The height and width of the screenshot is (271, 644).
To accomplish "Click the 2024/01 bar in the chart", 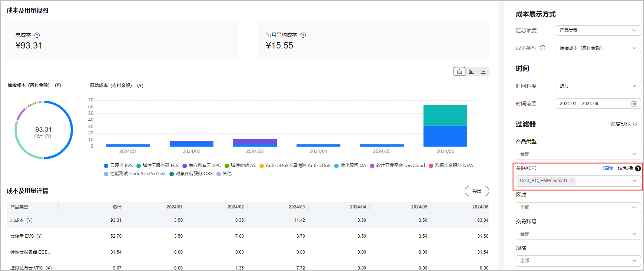I will click(128, 145).
